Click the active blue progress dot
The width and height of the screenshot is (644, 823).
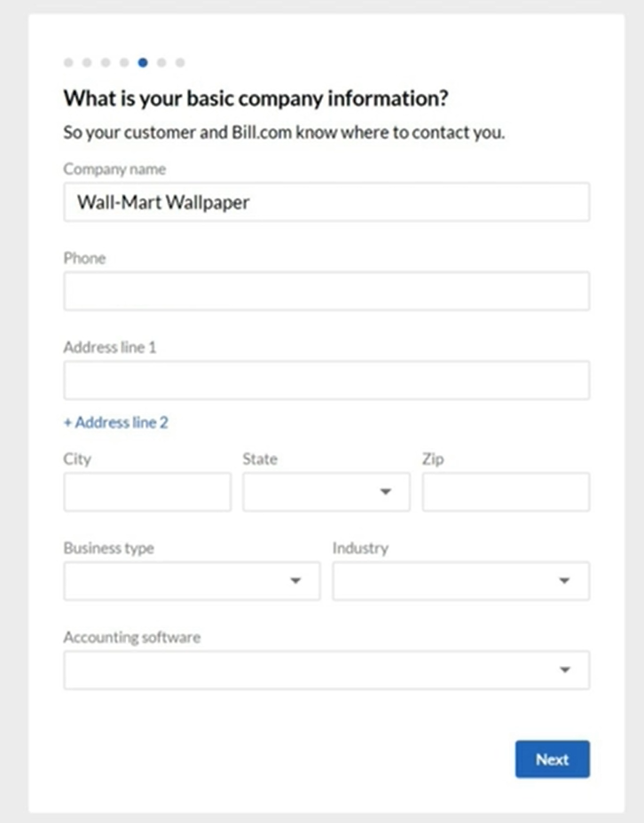click(x=143, y=63)
